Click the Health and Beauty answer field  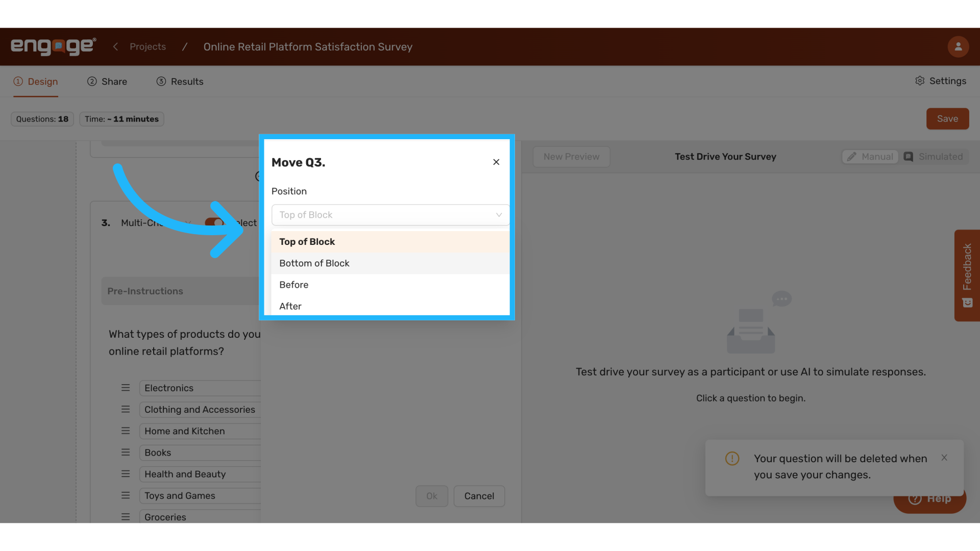200,474
